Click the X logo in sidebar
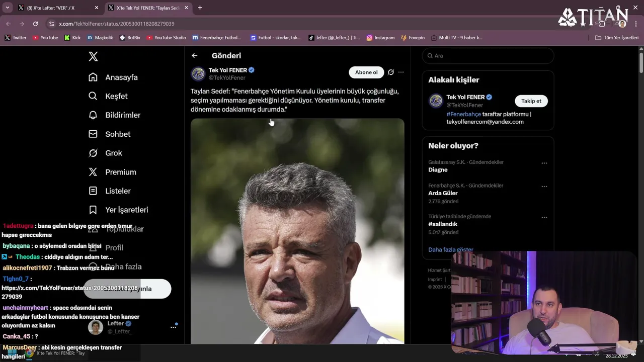The height and width of the screenshot is (362, 644). (93, 56)
